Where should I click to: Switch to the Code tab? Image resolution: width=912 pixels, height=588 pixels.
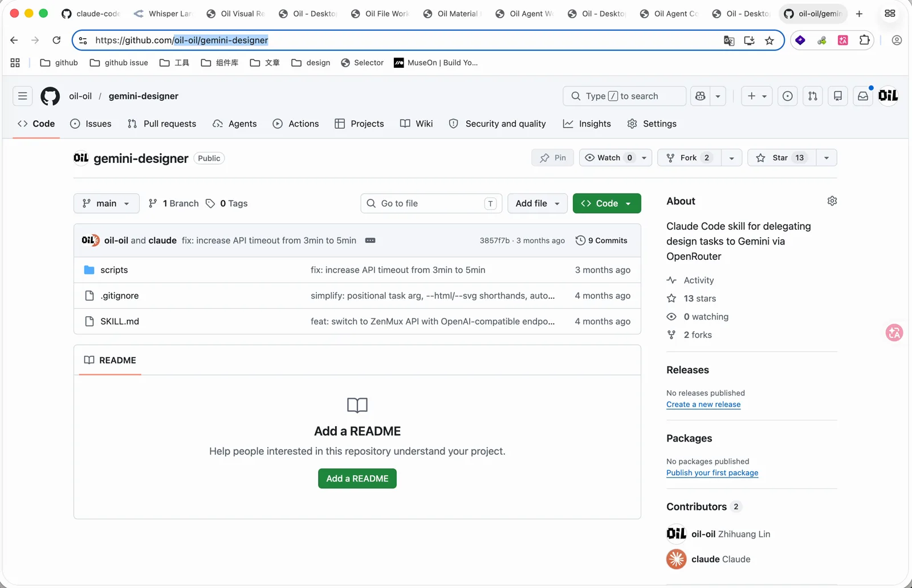tap(36, 124)
